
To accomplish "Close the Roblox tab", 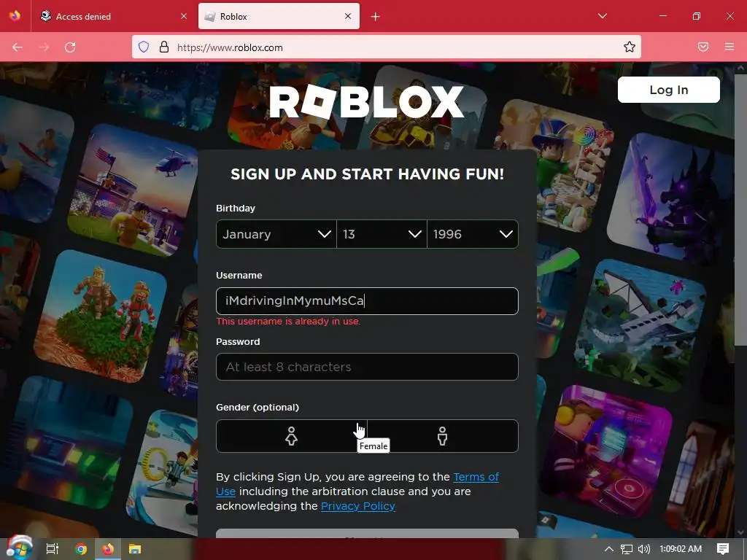I will (x=348, y=16).
